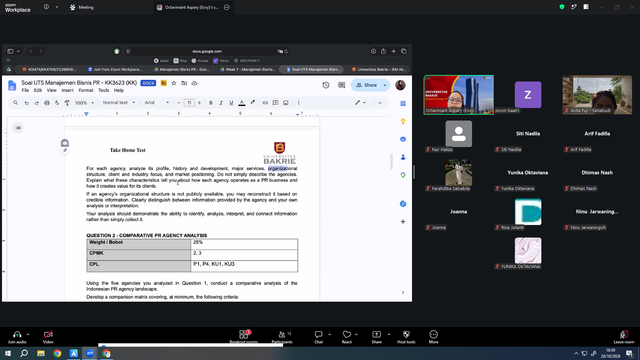
Task: Open the Participants panel in Zoom
Action: [282, 334]
